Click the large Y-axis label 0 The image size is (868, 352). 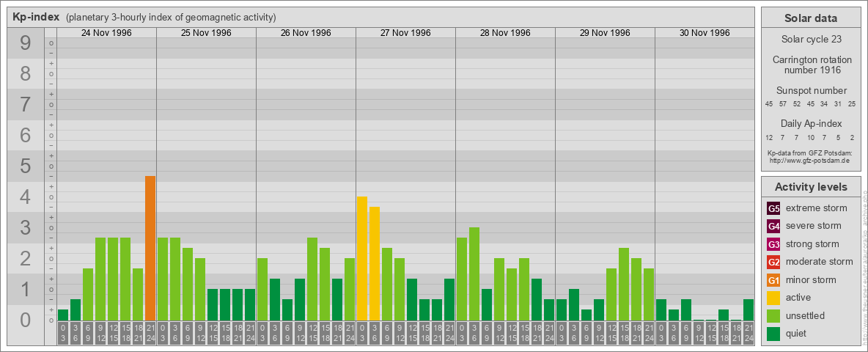click(26, 320)
